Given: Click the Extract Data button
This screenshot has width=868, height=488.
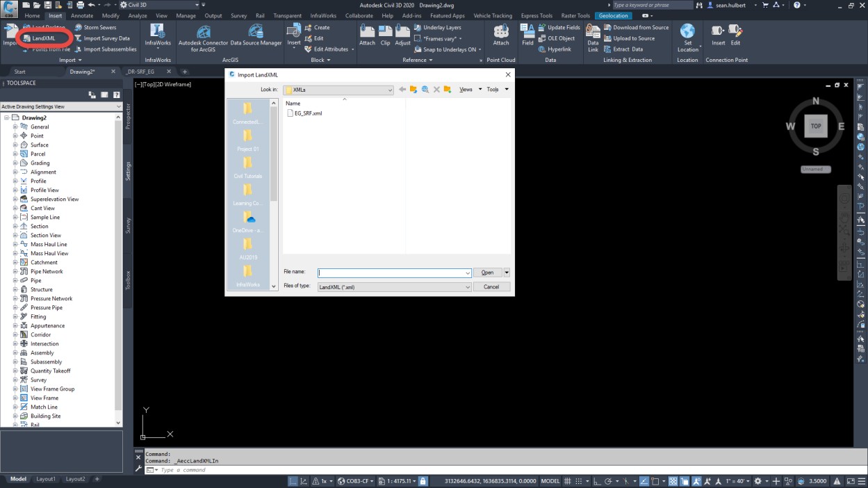Looking at the screenshot, I should pos(623,49).
